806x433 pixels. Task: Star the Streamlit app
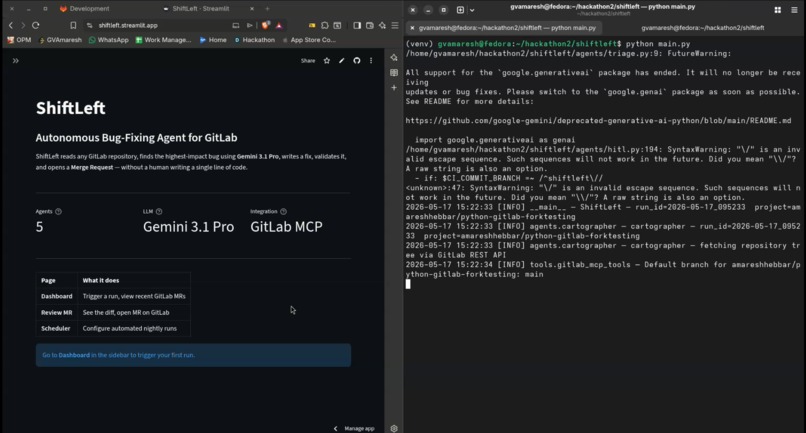coord(326,61)
